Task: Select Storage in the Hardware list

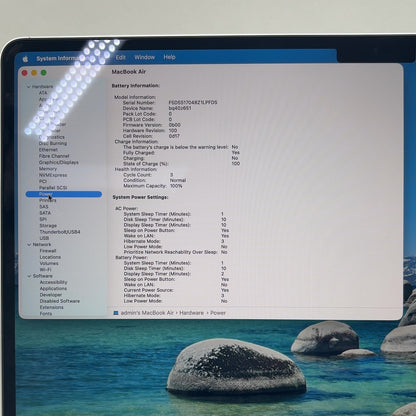Action: point(48,226)
